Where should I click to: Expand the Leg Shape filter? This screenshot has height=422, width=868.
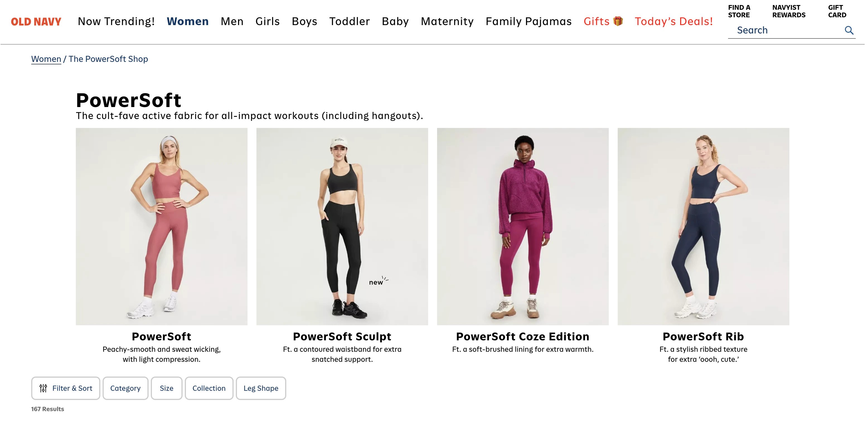[x=261, y=388]
